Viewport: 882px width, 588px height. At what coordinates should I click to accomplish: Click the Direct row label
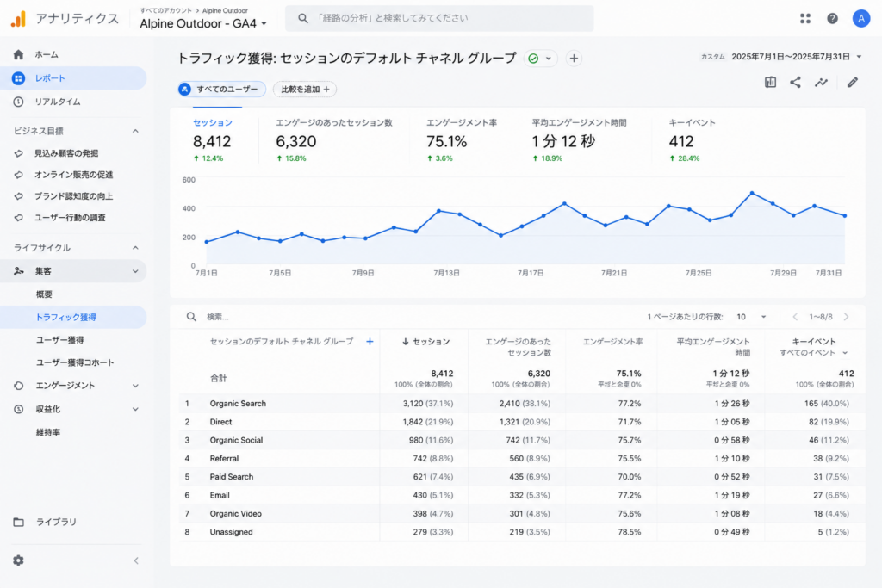coord(220,422)
